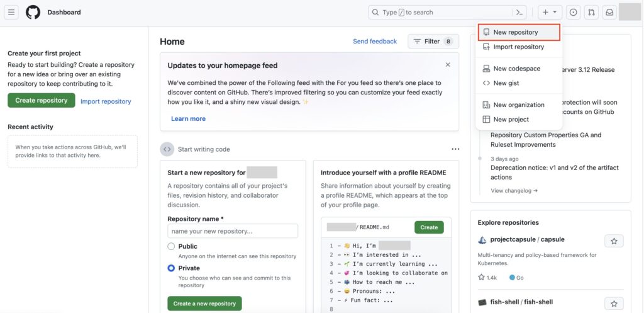This screenshot has width=644, height=313.
Task: Open the Notifications inbox icon
Action: pos(609,13)
